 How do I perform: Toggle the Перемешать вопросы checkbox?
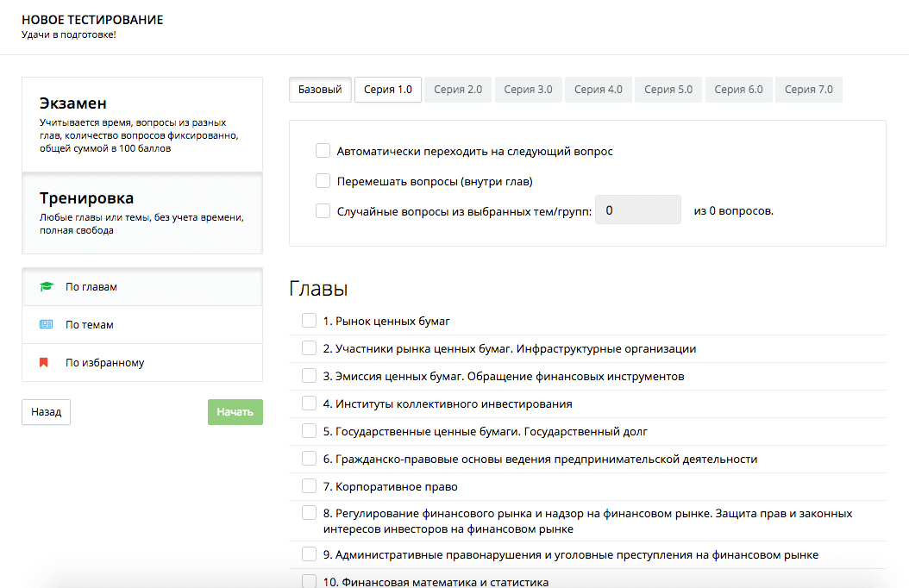click(x=323, y=181)
